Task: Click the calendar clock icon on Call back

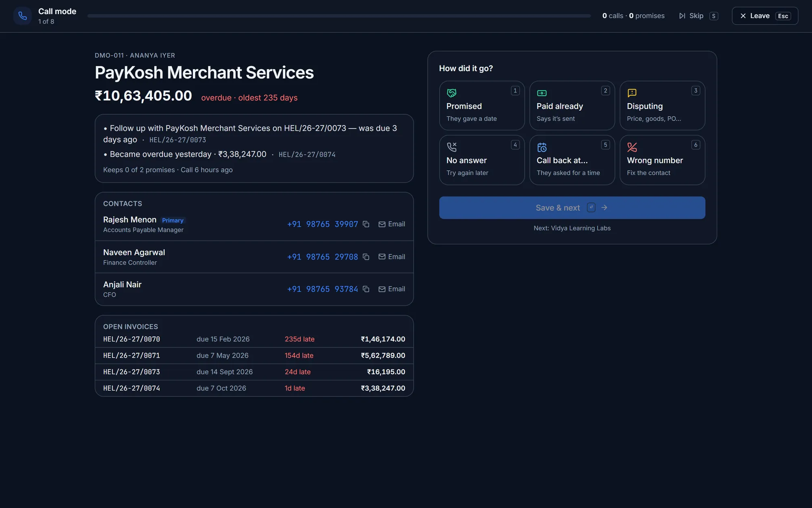Action: 542,147
